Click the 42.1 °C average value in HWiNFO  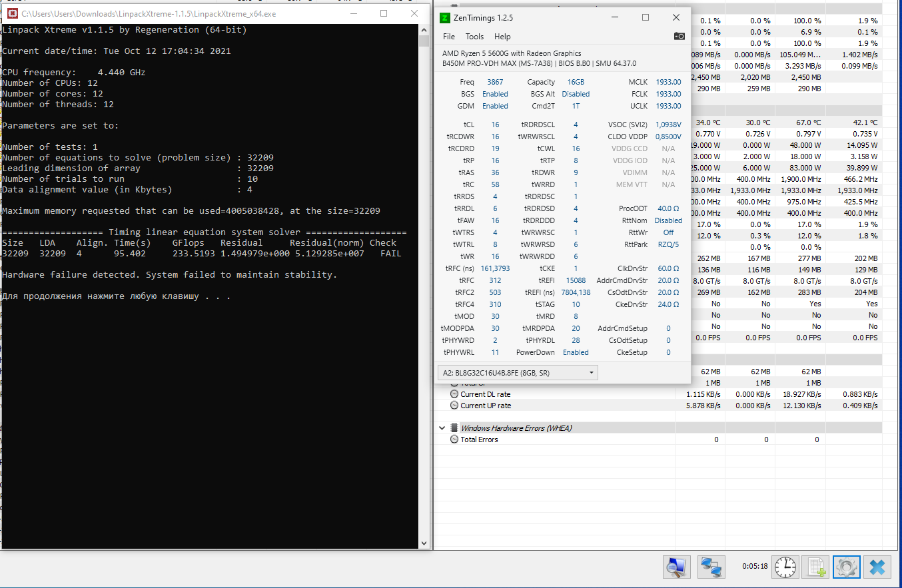(x=865, y=123)
